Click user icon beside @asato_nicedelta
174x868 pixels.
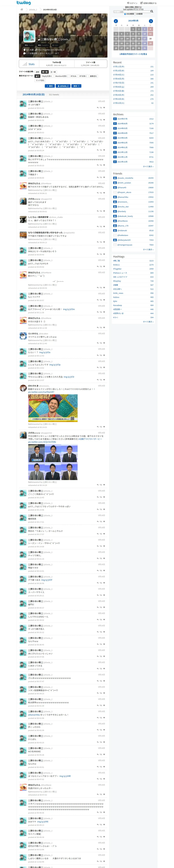click(115, 178)
